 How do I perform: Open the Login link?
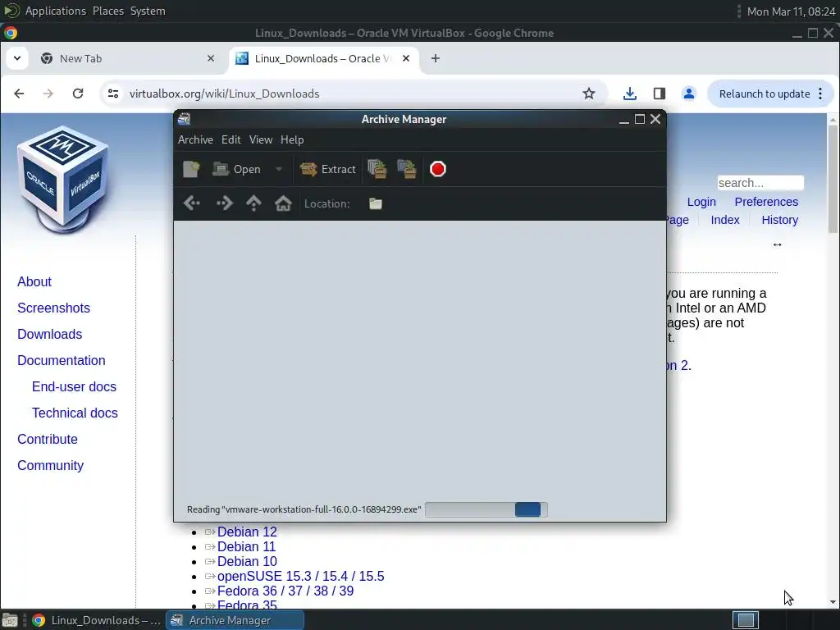click(701, 202)
